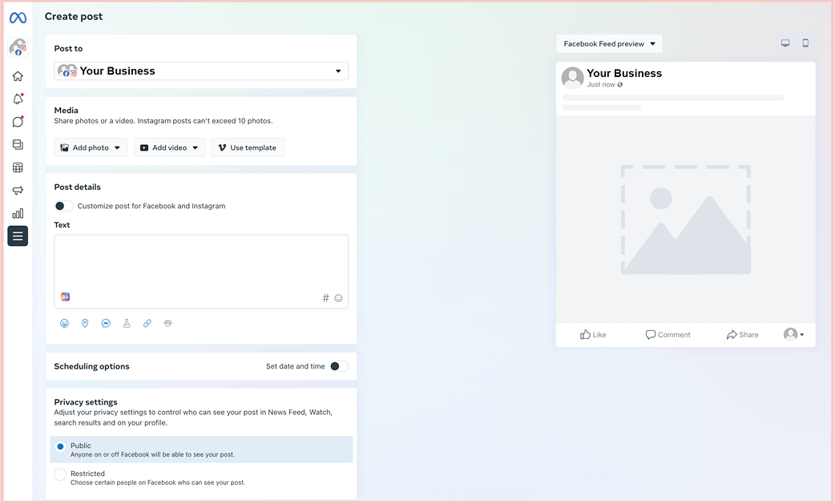Click the colorful background icon in text box

65,297
